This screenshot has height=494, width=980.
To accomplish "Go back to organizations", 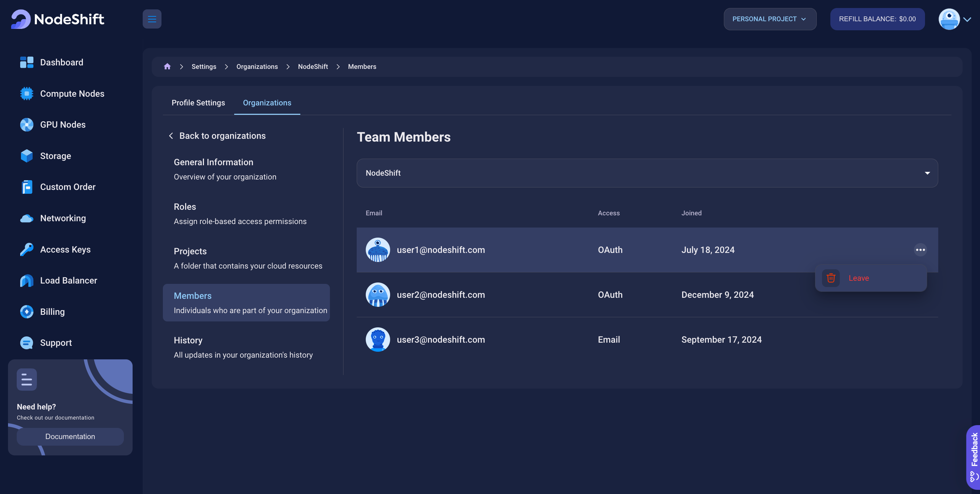I will pos(217,136).
